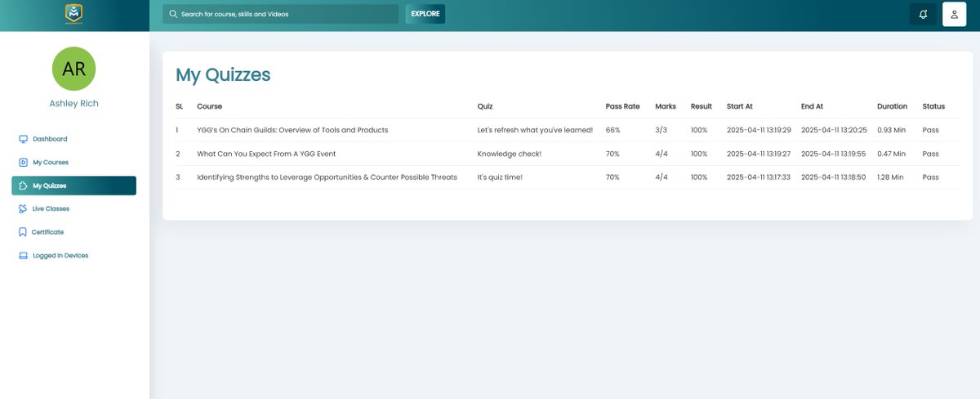Viewport: 980px width, 399px height.
Task: Focus the course search field
Action: point(280,14)
